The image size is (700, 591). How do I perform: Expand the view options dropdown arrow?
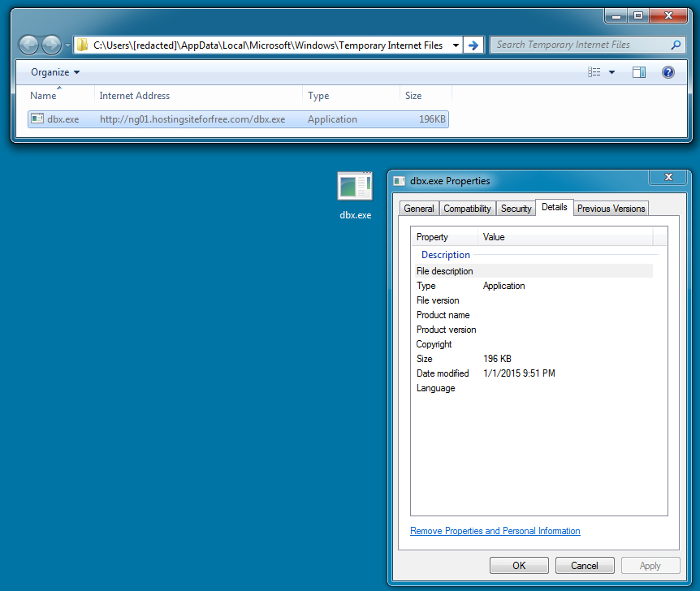(612, 72)
